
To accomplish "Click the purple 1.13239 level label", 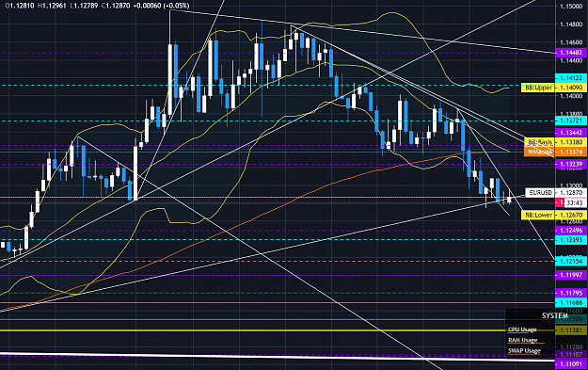I will click(x=571, y=164).
